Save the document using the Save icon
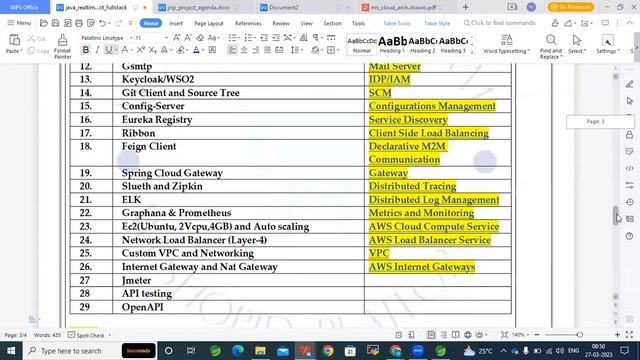 tap(56, 23)
